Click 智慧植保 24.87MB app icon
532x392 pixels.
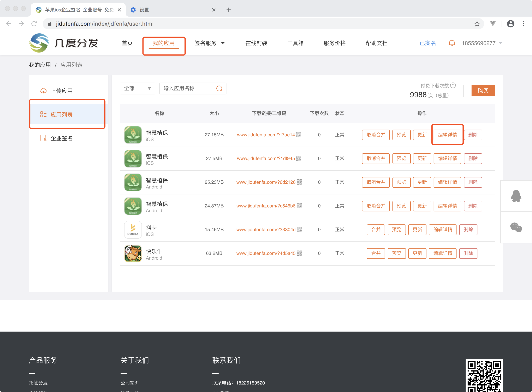(133, 206)
